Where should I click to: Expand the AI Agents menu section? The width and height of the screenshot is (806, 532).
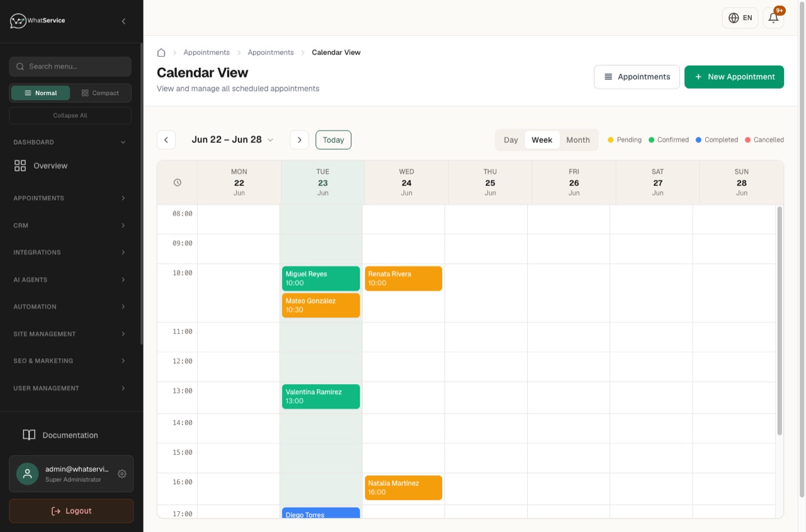coord(70,280)
